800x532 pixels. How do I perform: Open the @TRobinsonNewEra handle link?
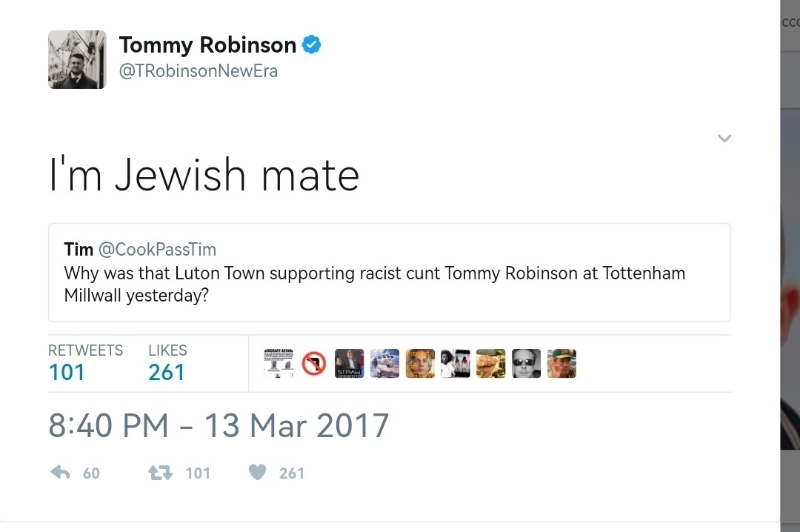(198, 71)
